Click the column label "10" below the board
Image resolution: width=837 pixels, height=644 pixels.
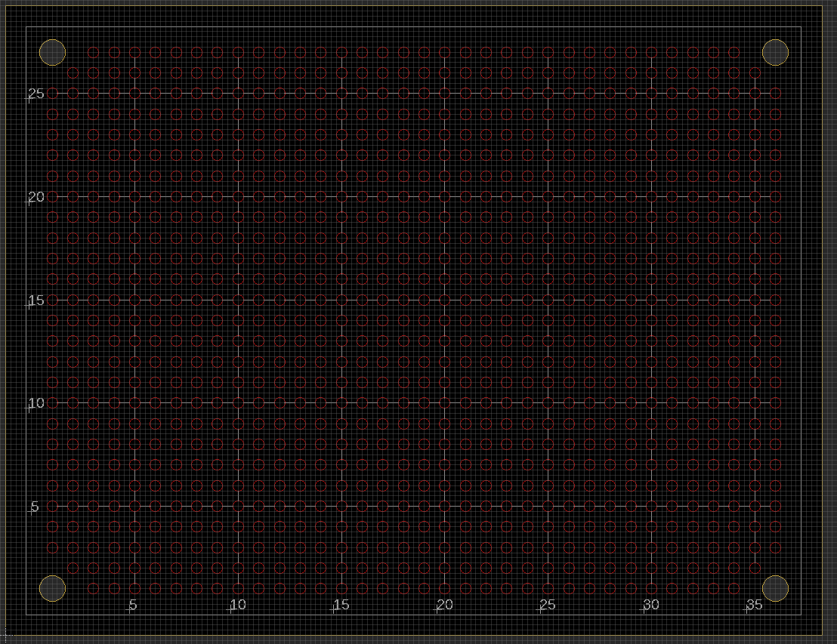point(238,605)
